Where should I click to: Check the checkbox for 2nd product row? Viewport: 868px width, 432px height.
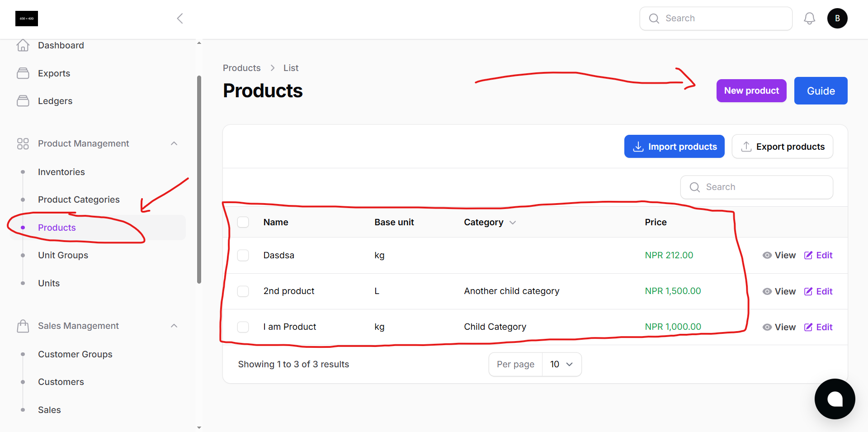[x=243, y=291]
